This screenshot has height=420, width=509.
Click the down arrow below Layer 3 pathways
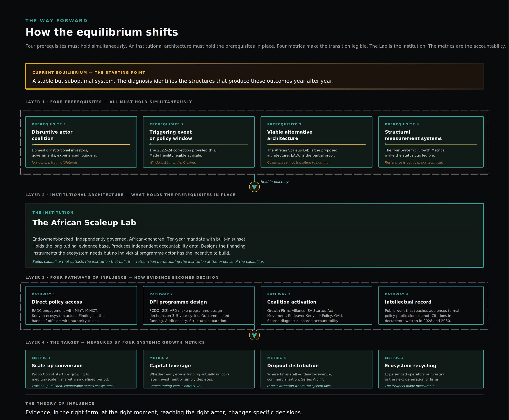[254, 335]
